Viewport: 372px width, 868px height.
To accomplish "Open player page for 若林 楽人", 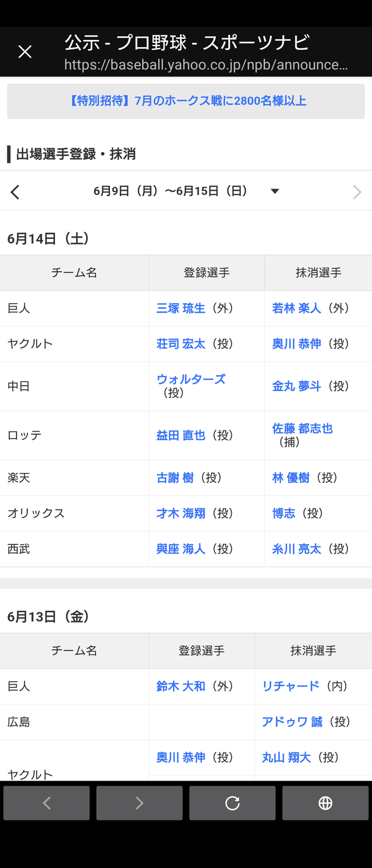I will (x=296, y=308).
